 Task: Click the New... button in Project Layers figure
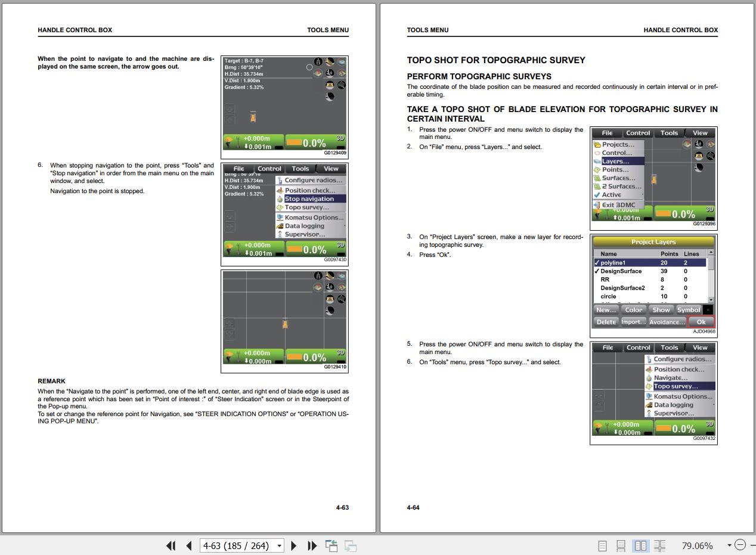pos(606,310)
